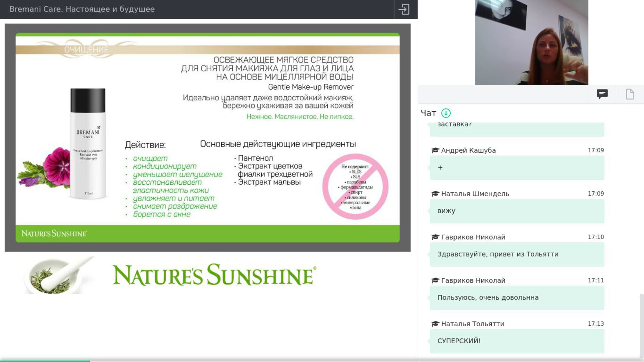
Task: Select the name Наталья Тольятти in chat
Action: (x=473, y=324)
